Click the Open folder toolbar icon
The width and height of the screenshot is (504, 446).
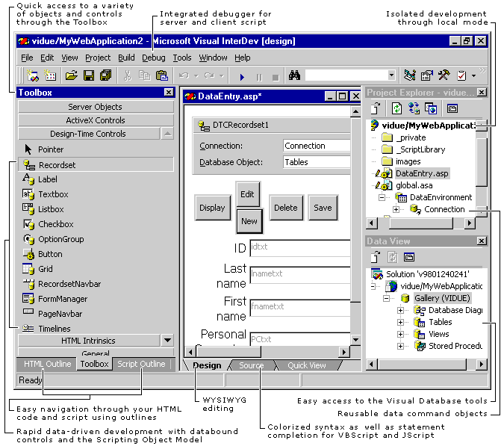(x=72, y=75)
